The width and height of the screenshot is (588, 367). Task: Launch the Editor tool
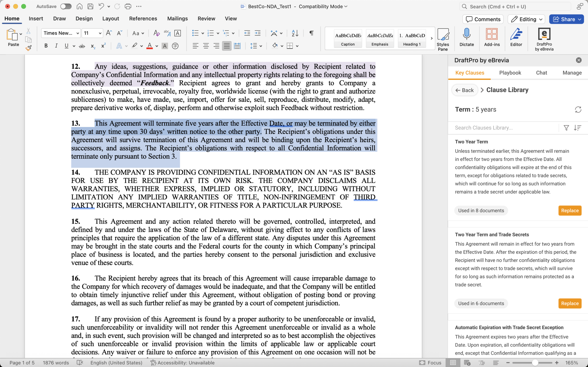[x=516, y=37]
